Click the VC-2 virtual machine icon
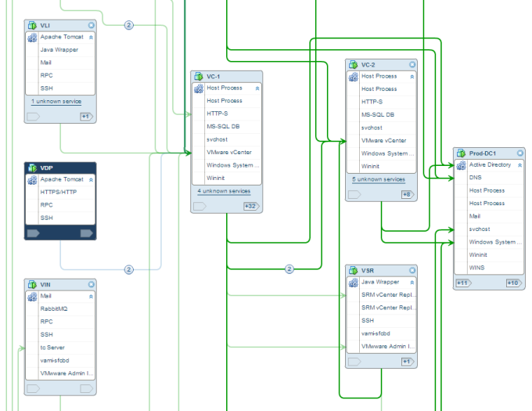Screen dimensions: 532x411 [354, 64]
